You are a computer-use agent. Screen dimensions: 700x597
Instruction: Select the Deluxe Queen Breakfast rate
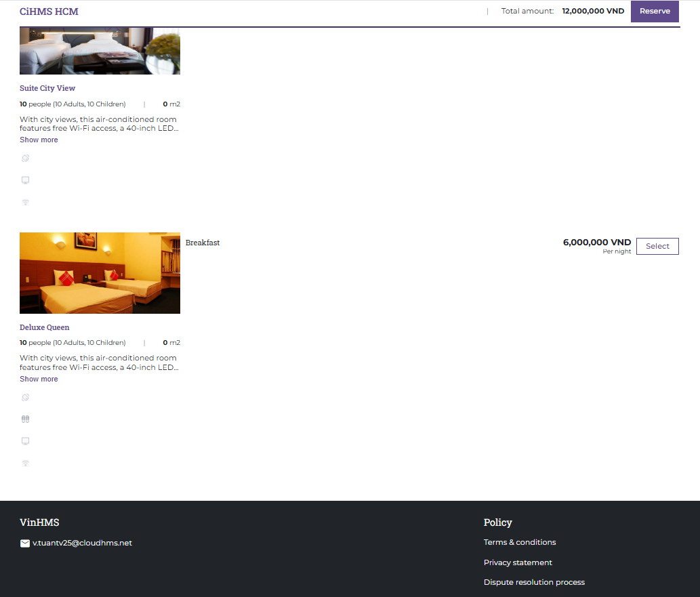click(657, 246)
